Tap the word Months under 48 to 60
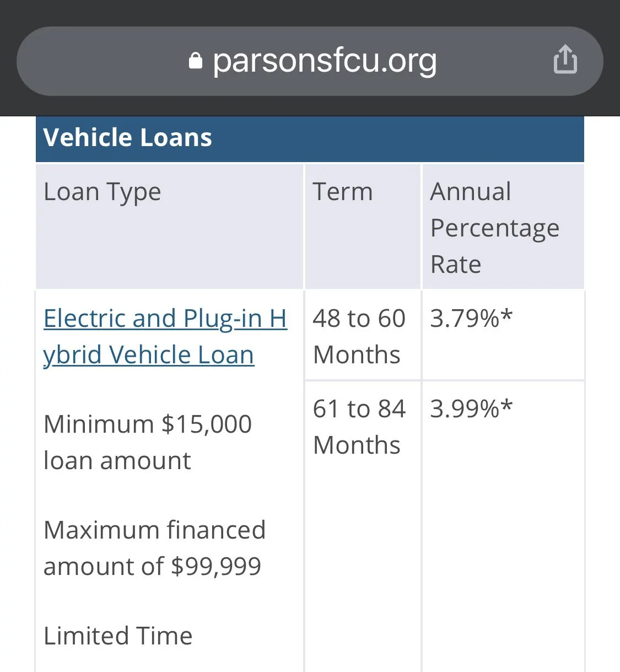 pos(357,354)
